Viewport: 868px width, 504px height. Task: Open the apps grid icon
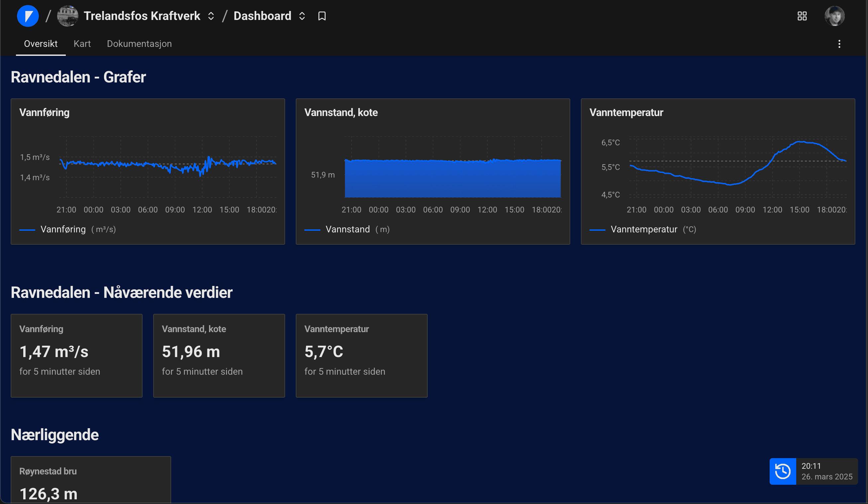[x=802, y=16]
